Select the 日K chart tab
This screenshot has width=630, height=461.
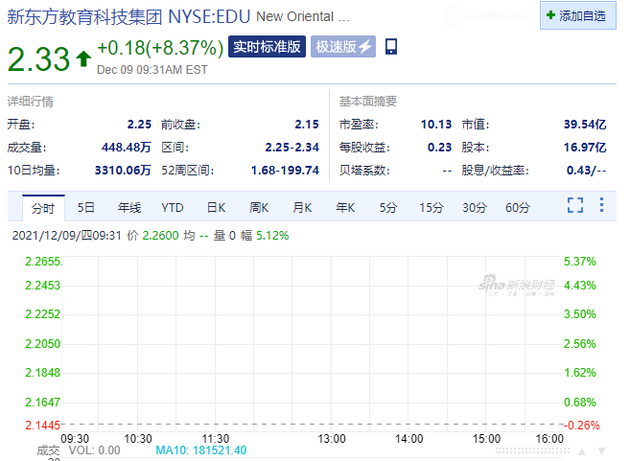216,208
